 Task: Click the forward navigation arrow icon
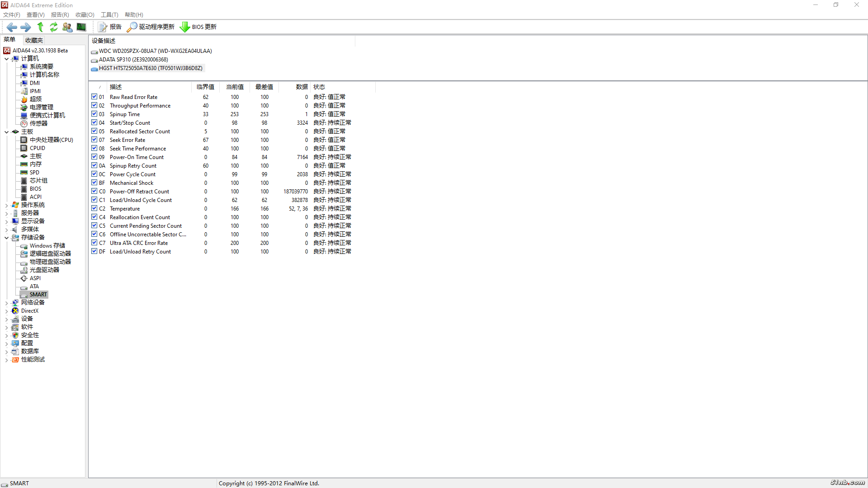pyautogui.click(x=26, y=27)
